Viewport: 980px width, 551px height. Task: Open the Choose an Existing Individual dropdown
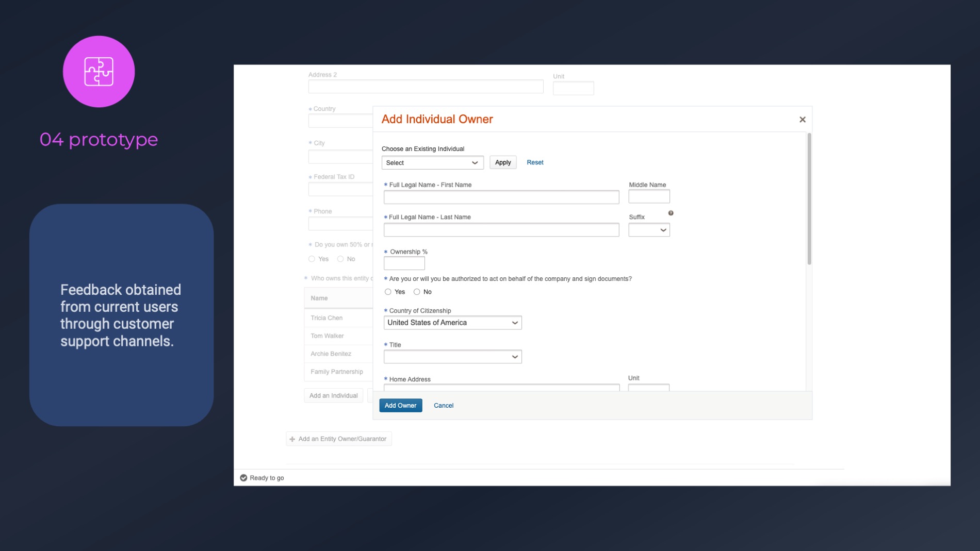pyautogui.click(x=432, y=163)
